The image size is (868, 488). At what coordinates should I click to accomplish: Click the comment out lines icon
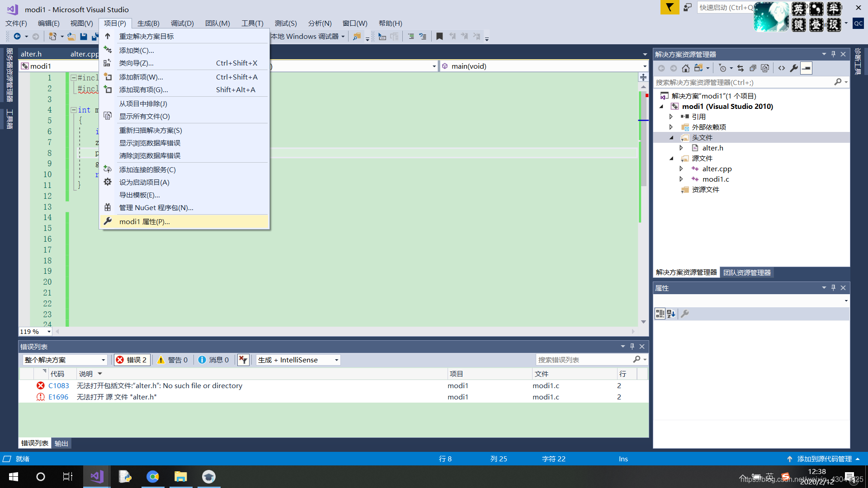click(382, 36)
